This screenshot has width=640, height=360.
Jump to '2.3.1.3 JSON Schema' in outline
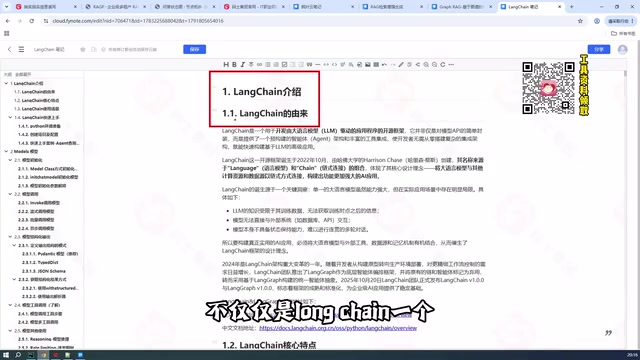pos(44,271)
